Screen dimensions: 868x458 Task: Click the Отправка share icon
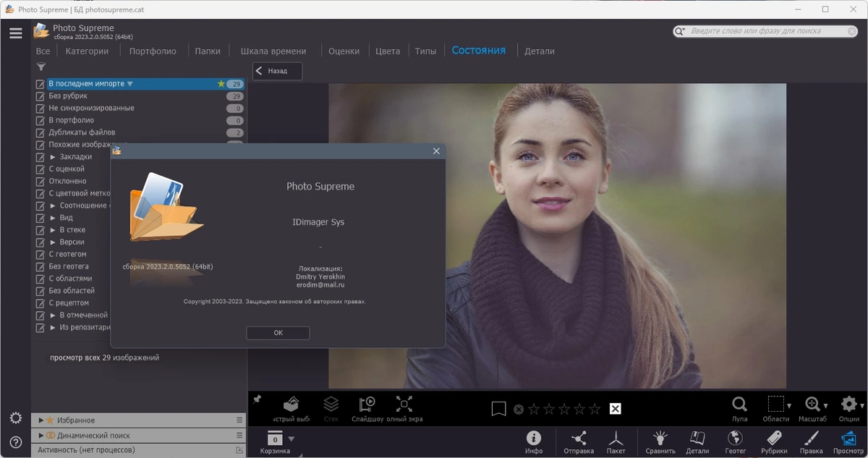(x=579, y=442)
